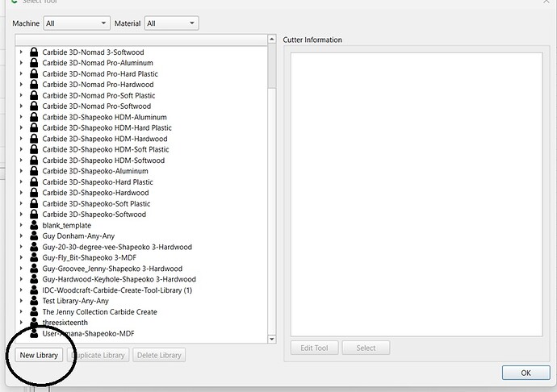This screenshot has width=557, height=392.
Task: Expand Test Library-Any-Any arrow
Action: 21,301
